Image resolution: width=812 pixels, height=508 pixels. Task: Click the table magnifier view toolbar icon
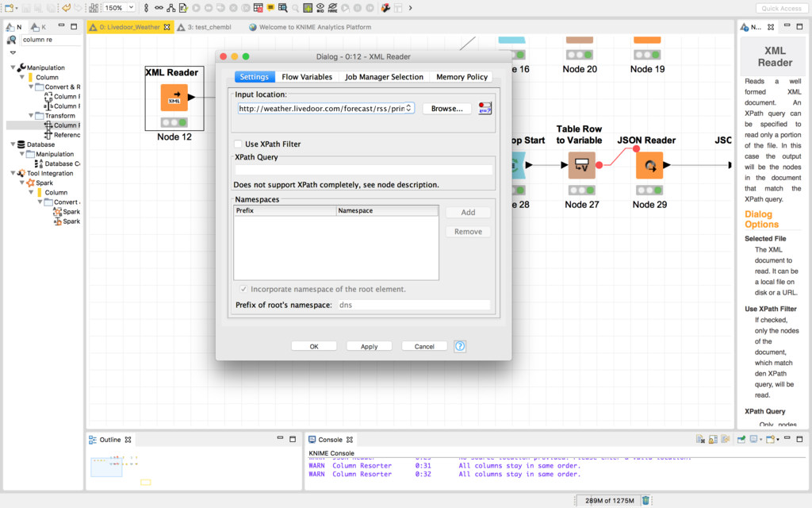283,8
